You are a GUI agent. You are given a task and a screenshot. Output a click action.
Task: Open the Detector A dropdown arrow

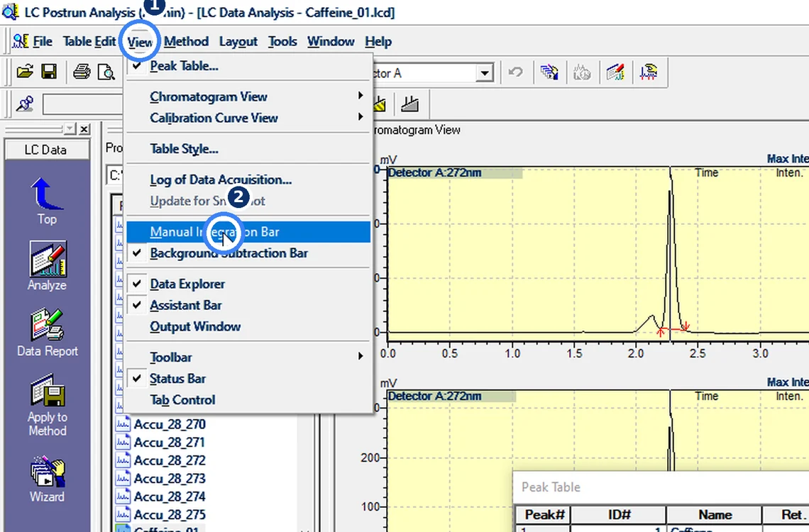pyautogui.click(x=485, y=72)
